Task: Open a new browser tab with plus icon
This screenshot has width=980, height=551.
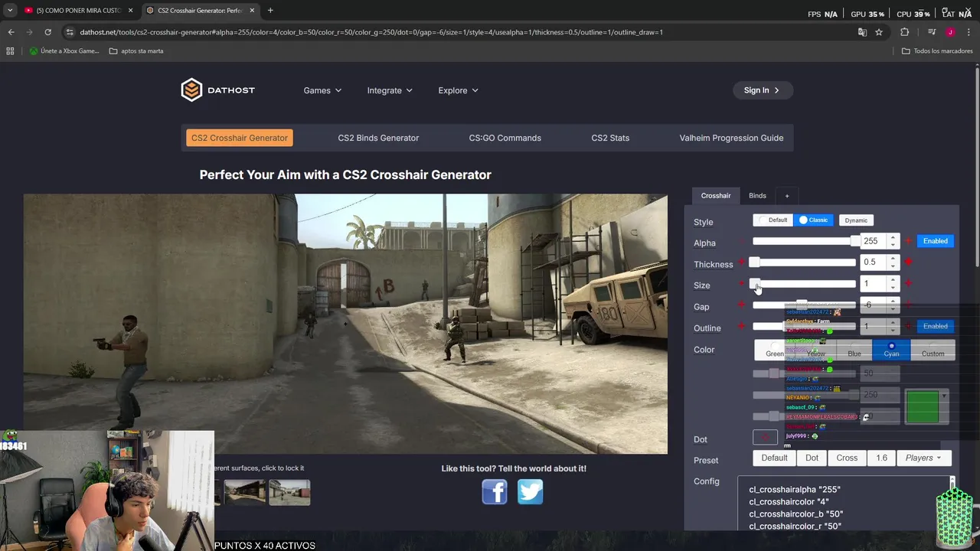Action: 270,10
